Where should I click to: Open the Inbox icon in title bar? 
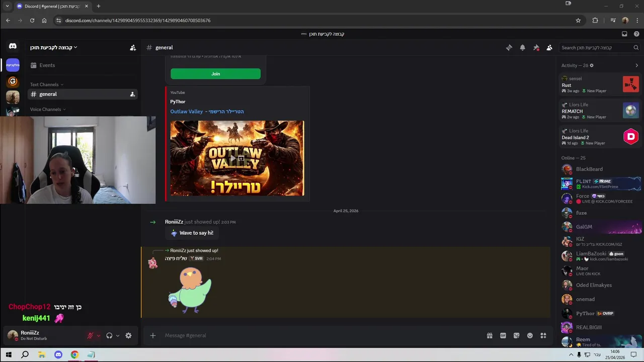click(x=624, y=34)
